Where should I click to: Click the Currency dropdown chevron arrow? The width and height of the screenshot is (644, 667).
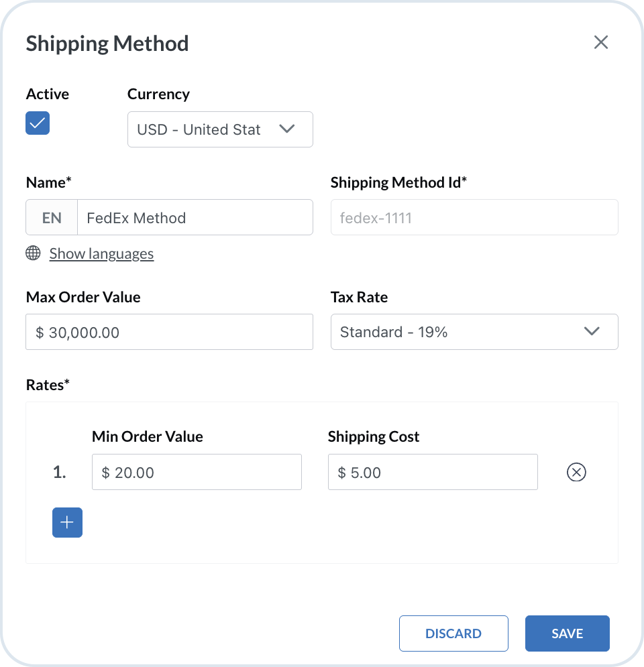287,129
